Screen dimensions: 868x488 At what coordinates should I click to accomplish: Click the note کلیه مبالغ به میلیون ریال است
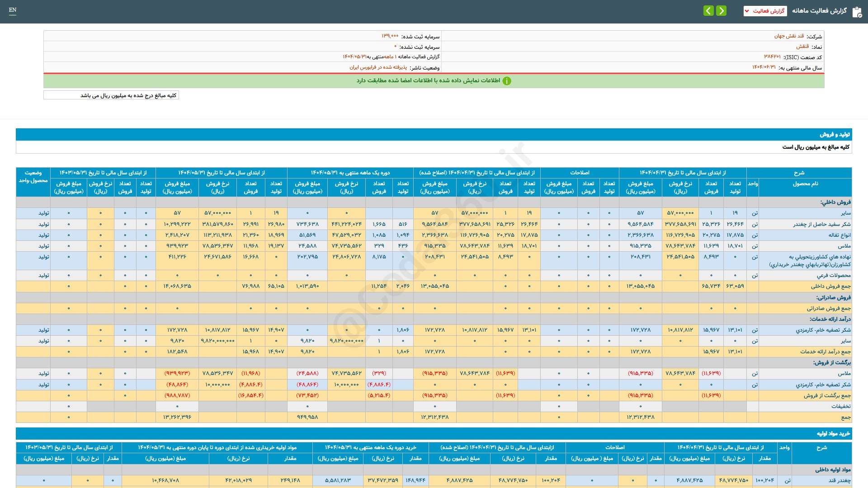pyautogui.click(x=816, y=147)
